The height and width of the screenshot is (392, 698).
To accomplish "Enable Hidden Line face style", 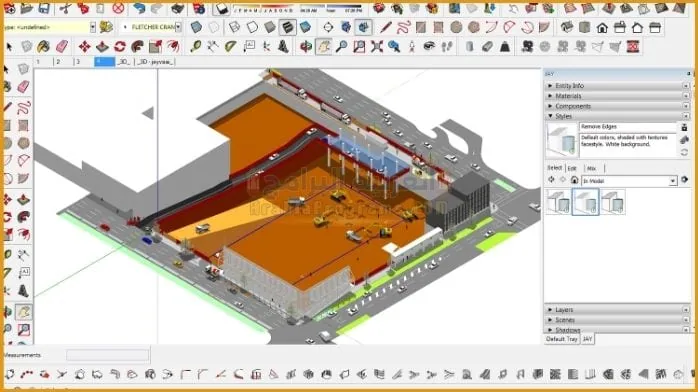I will (252, 27).
